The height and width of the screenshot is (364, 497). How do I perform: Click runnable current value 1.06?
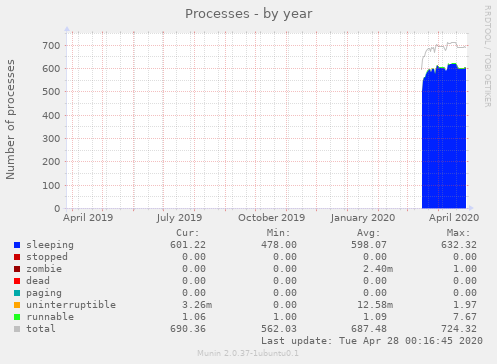(194, 317)
